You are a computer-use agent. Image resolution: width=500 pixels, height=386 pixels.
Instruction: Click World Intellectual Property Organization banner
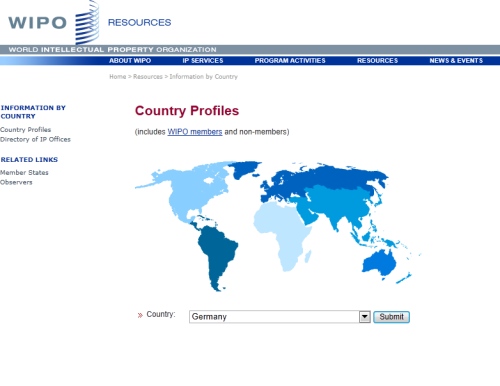click(x=112, y=50)
